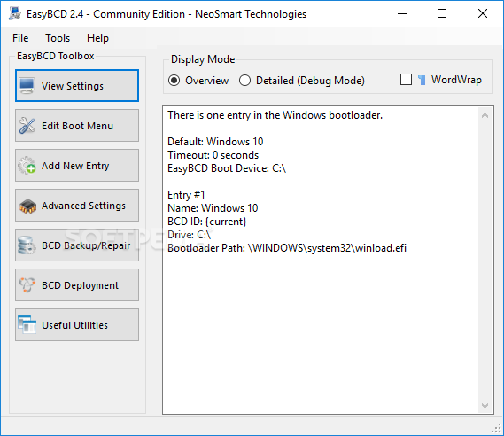Click the chip icon for Advanced Settings
Viewport: 504px width, 436px height.
coord(27,206)
